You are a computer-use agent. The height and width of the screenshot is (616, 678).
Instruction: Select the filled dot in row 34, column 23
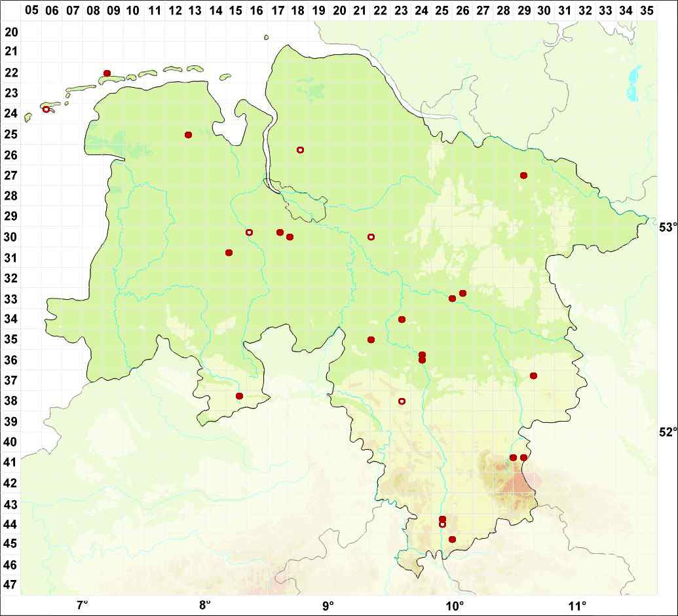pos(402,319)
